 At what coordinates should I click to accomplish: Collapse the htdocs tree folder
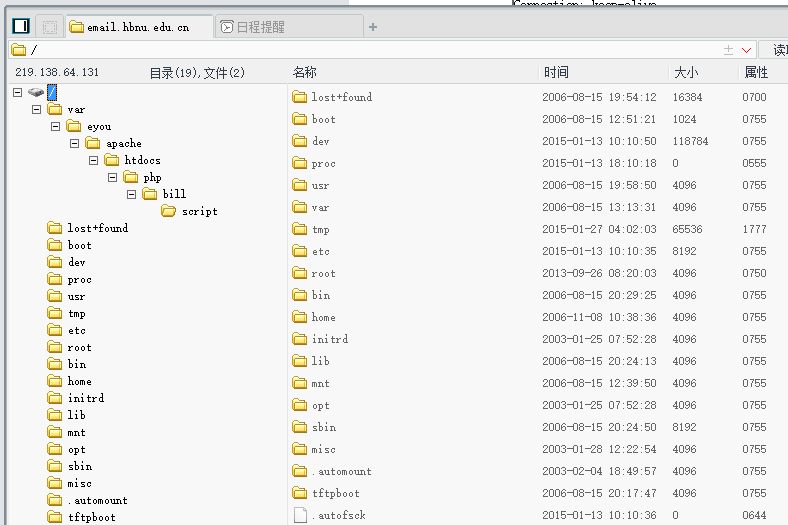93,160
